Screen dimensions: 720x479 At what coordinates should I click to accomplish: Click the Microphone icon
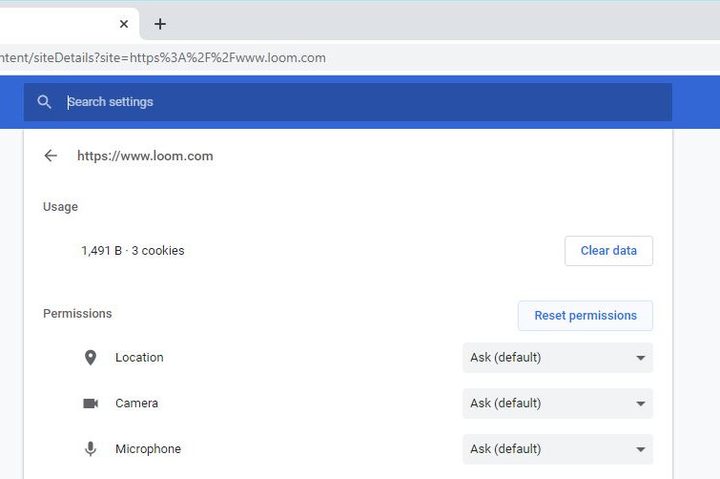click(x=90, y=449)
